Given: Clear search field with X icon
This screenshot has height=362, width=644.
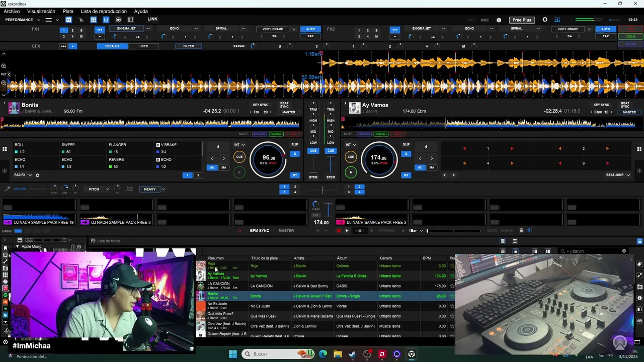Looking at the screenshot, I should pyautogui.click(x=624, y=251).
